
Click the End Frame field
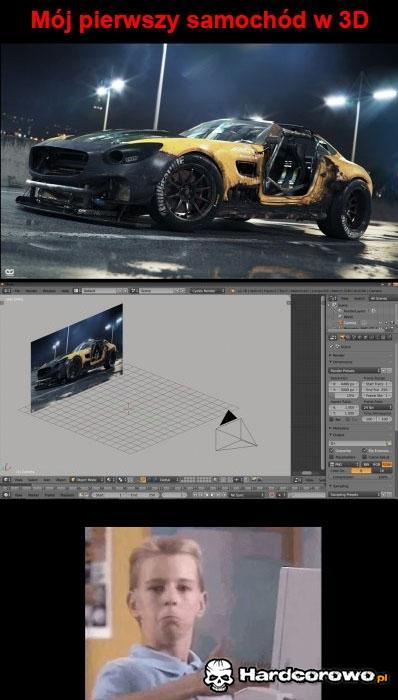[x=377, y=390]
